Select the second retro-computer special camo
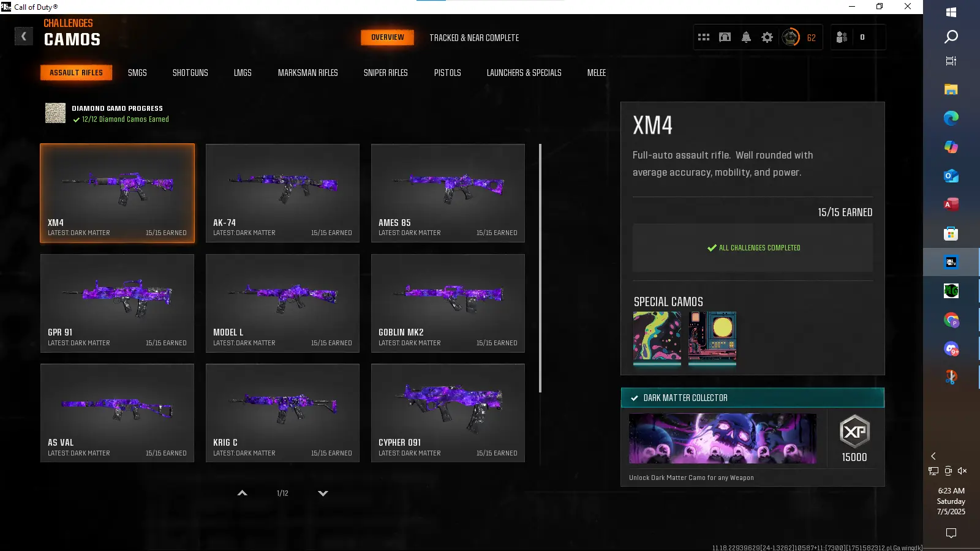This screenshot has height=551, width=980. coord(712,337)
